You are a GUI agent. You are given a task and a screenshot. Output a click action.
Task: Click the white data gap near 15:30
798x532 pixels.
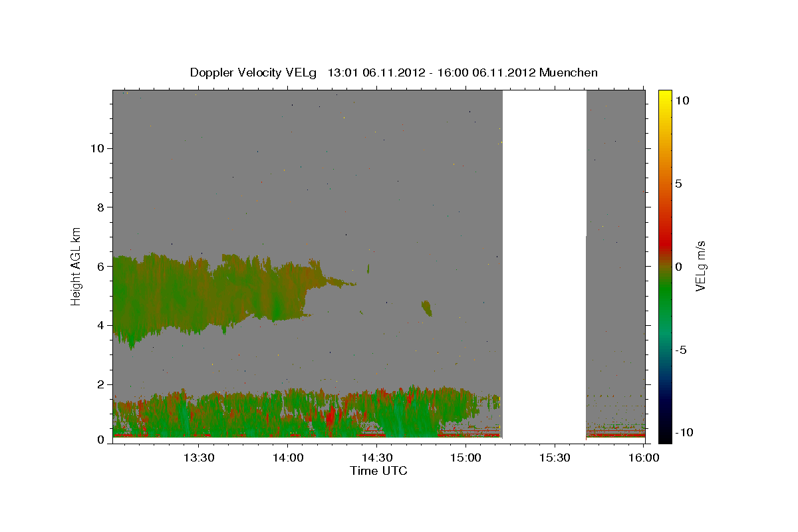[544, 266]
